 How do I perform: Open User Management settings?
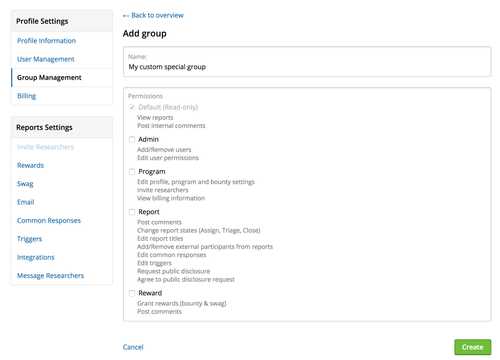(46, 59)
